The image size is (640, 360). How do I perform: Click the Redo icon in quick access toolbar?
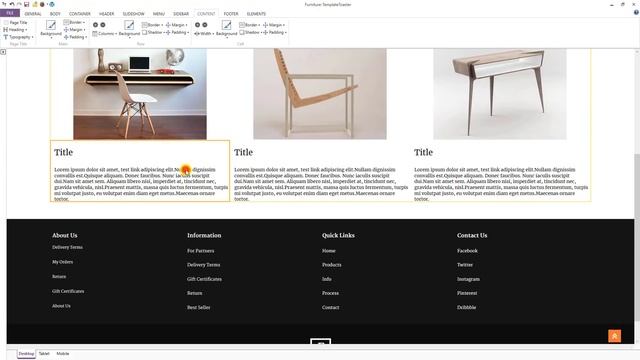(x=19, y=4)
